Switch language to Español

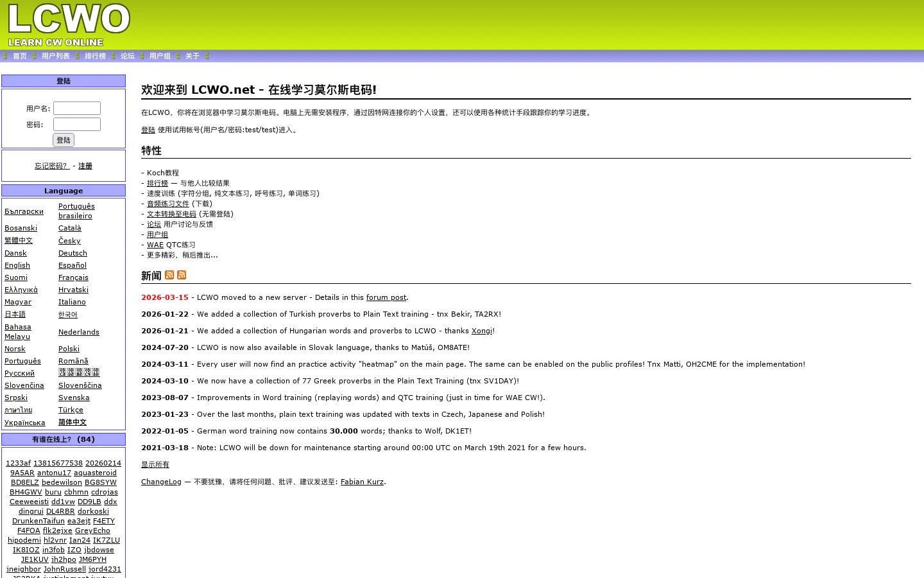pyautogui.click(x=73, y=265)
